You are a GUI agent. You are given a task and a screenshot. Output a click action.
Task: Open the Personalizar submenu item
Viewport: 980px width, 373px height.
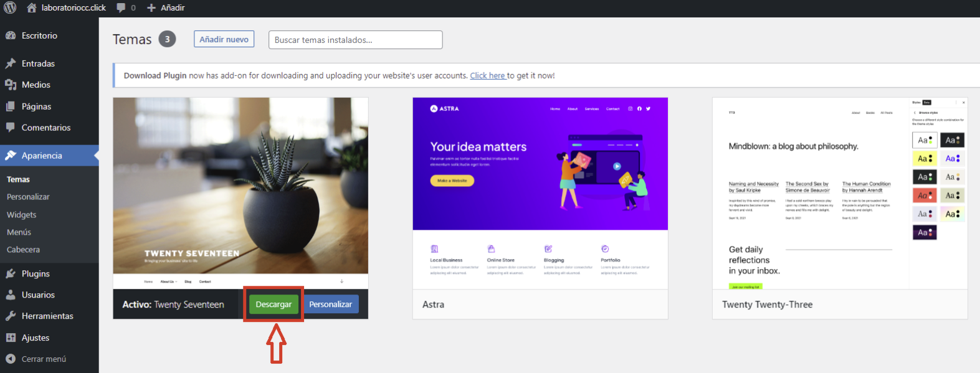click(x=28, y=197)
